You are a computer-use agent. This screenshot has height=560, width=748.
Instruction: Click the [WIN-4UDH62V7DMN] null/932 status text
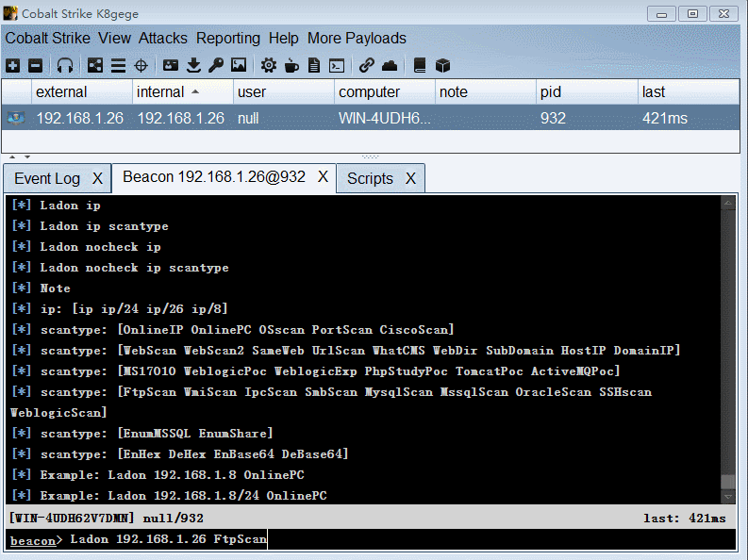coord(107,519)
